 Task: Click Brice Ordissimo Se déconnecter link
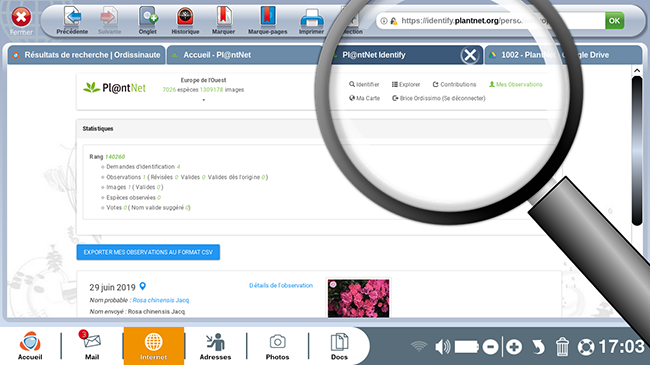(x=439, y=98)
